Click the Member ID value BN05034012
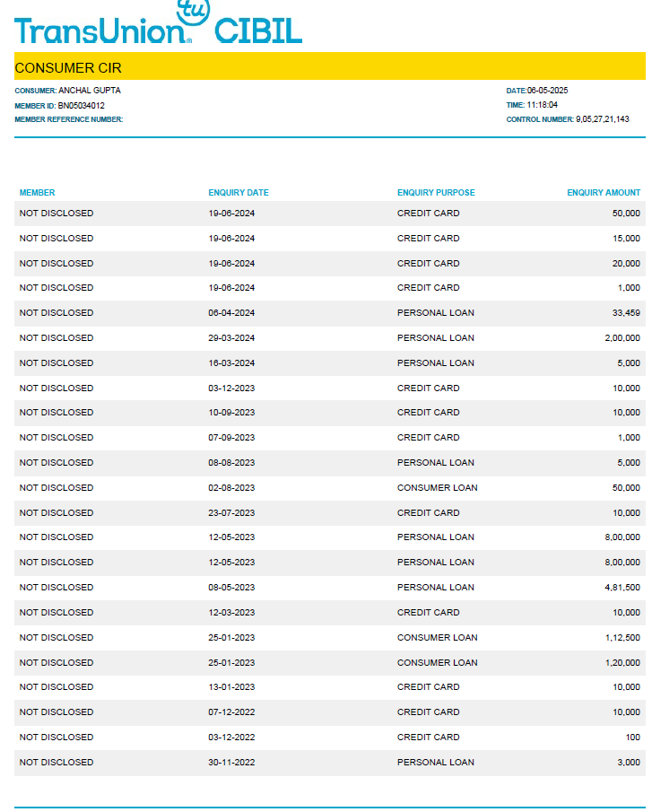The image size is (652, 812). [x=75, y=106]
